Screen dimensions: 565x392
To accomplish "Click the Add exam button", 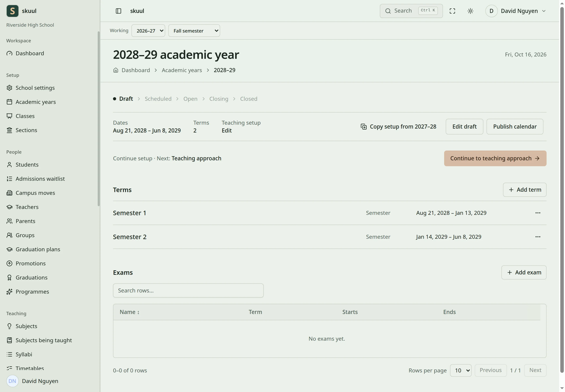I will tap(524, 272).
